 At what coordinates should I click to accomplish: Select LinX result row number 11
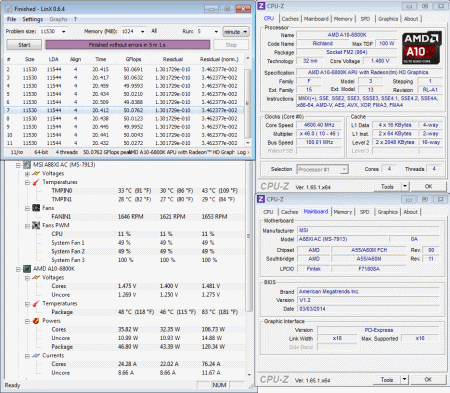(x=124, y=143)
